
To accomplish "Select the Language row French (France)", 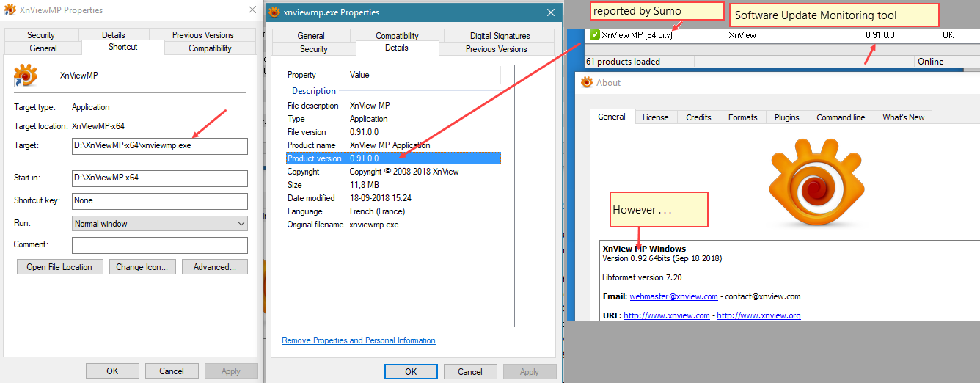I will point(393,211).
